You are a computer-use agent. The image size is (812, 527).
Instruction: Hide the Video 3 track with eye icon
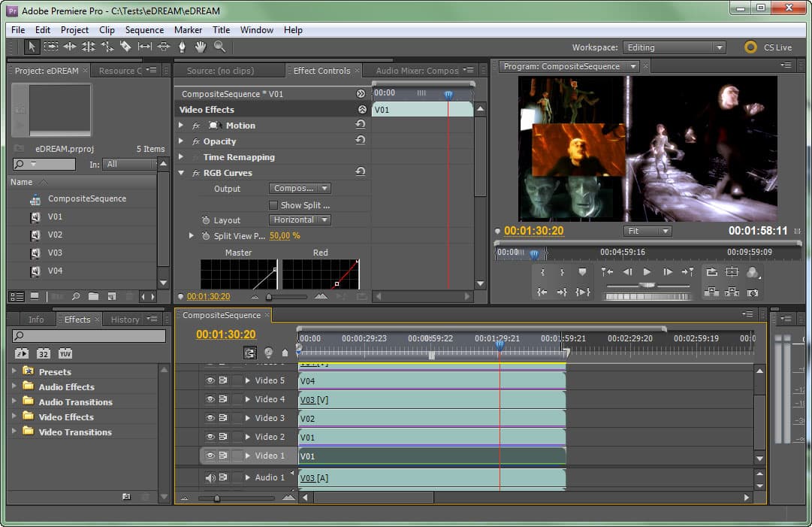(210, 418)
